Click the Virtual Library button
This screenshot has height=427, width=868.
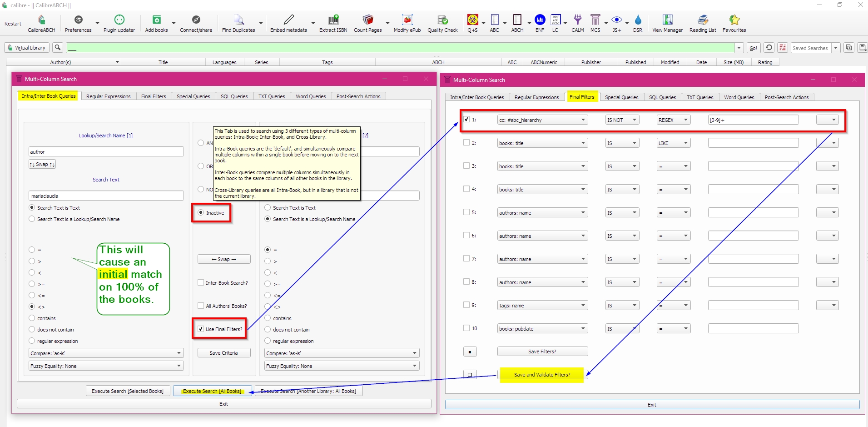pos(27,47)
